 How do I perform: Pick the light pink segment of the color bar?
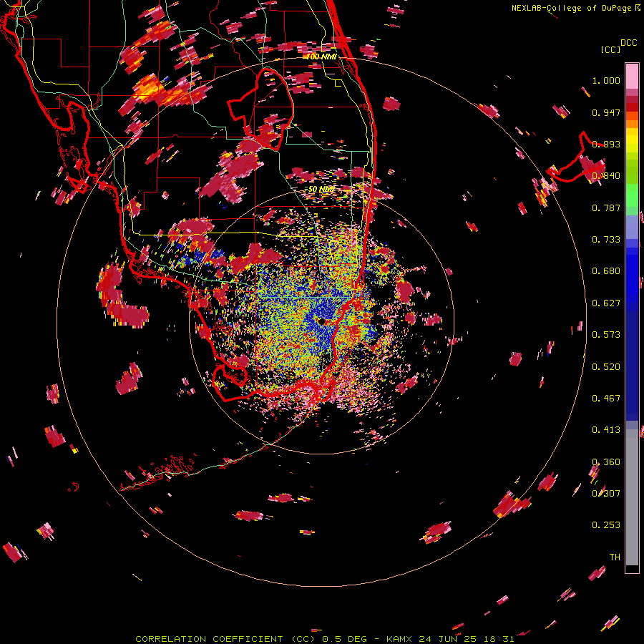click(632, 76)
